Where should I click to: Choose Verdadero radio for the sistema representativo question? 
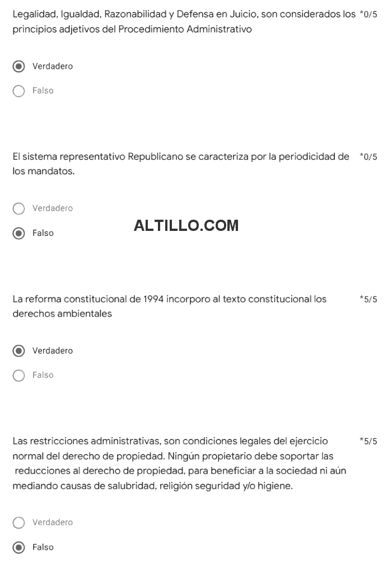19,208
